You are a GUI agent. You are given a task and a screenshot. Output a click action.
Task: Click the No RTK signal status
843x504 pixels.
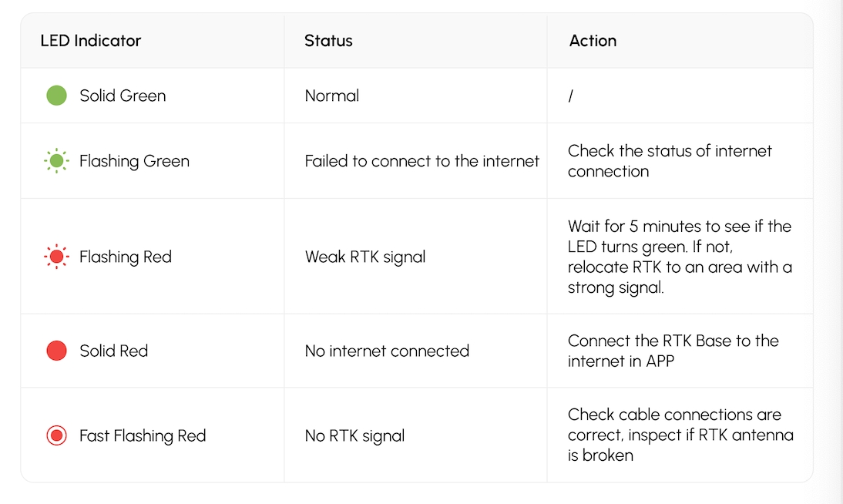pos(354,436)
